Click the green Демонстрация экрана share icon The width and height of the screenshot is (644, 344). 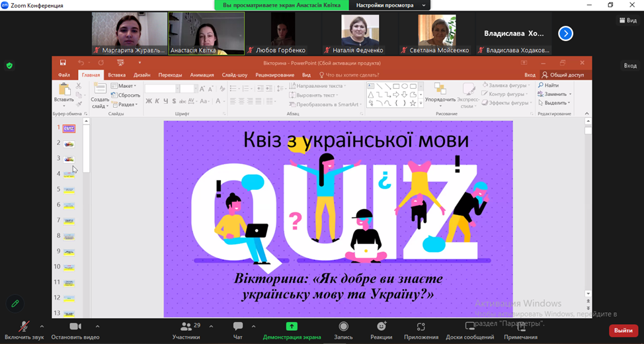pyautogui.click(x=292, y=326)
